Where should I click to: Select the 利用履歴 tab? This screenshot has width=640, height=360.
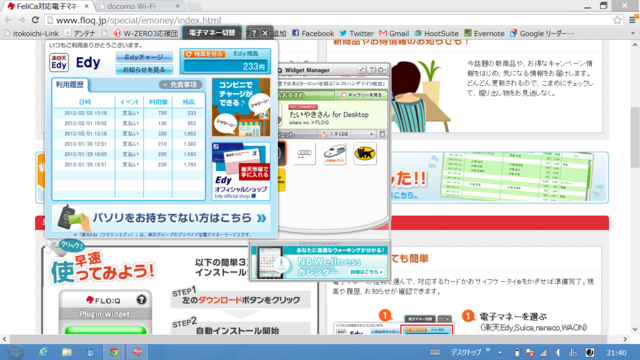70,84
